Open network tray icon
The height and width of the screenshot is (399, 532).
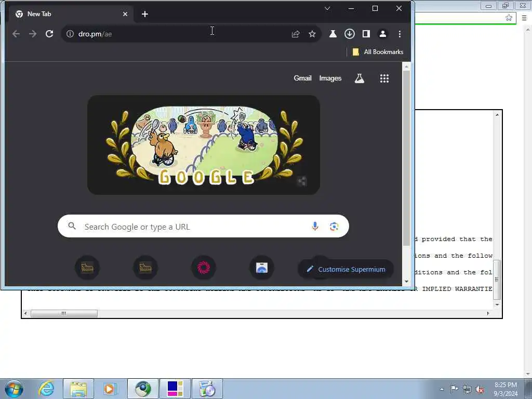coord(467,389)
